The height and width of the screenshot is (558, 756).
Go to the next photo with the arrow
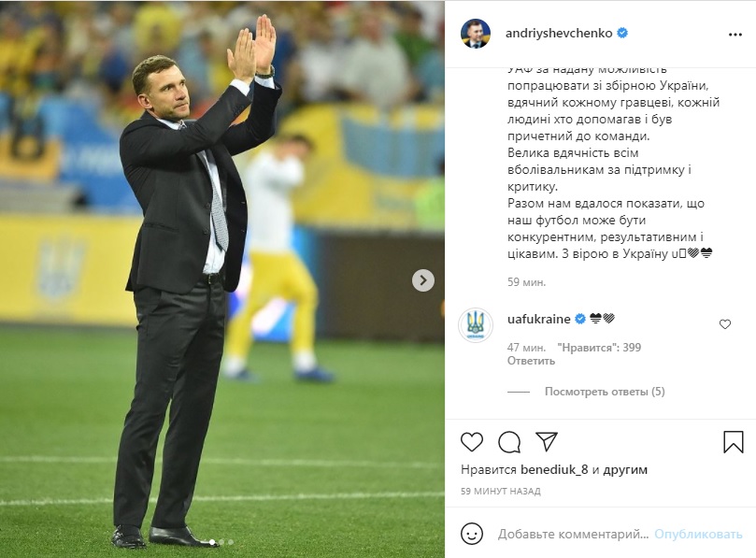(422, 280)
